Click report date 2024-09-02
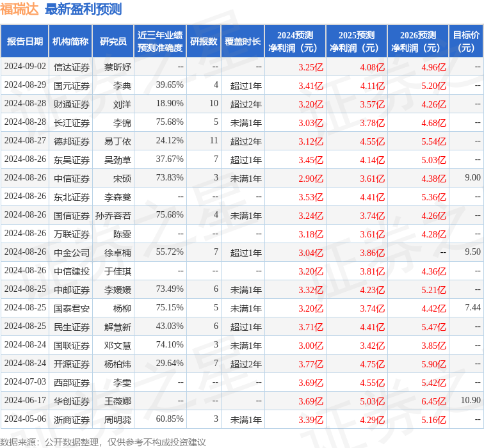Screen dimensions: 484x448 tap(25, 67)
